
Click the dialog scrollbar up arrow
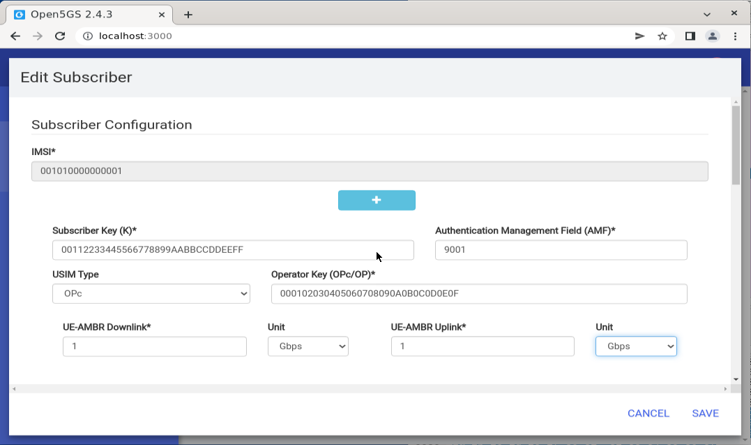(x=736, y=102)
